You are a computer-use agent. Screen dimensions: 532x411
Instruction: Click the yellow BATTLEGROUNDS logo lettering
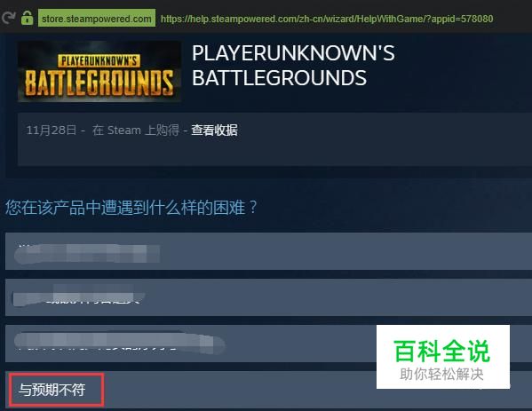(99, 83)
